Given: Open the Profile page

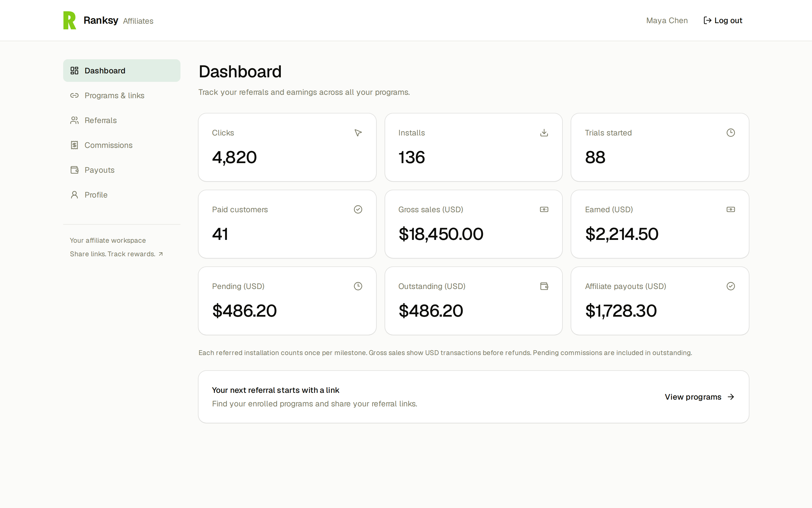Looking at the screenshot, I should tap(122, 195).
